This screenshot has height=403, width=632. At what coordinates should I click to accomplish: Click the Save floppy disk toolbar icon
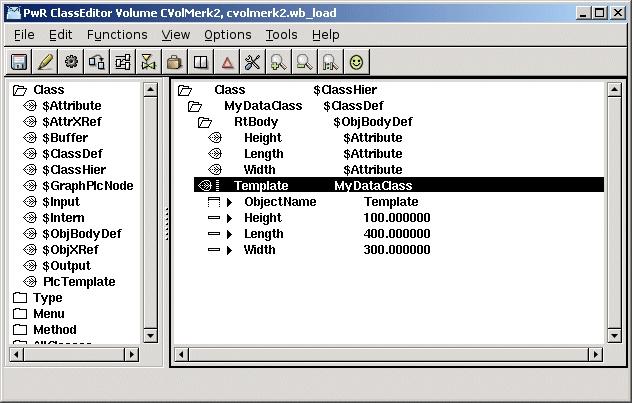point(19,62)
